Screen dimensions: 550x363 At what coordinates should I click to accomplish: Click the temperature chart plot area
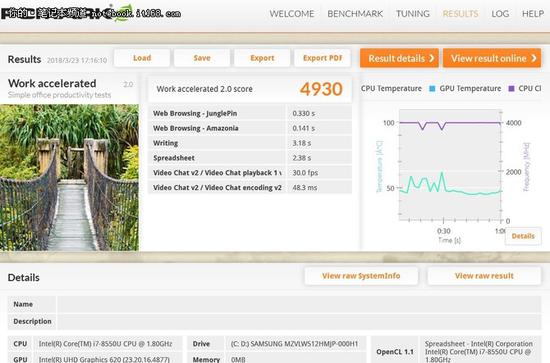point(450,164)
